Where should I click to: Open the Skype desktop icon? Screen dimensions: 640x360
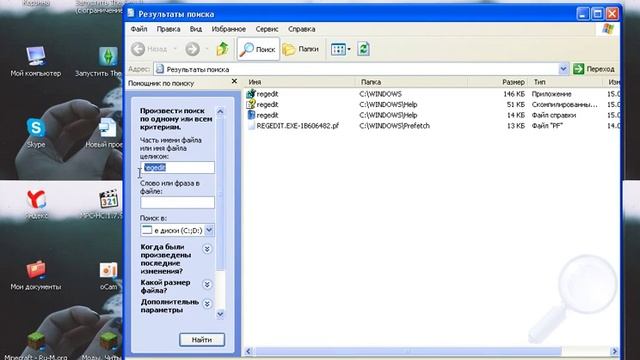tap(36, 133)
